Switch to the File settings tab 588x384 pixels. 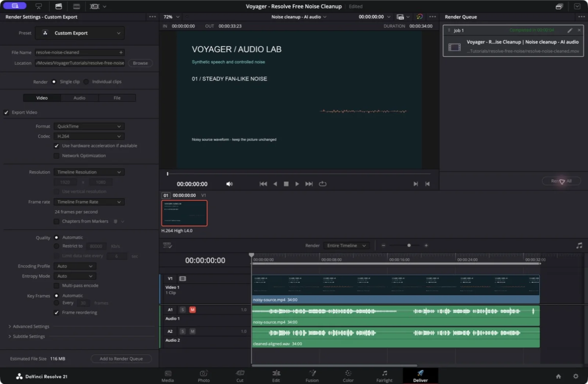pos(117,98)
